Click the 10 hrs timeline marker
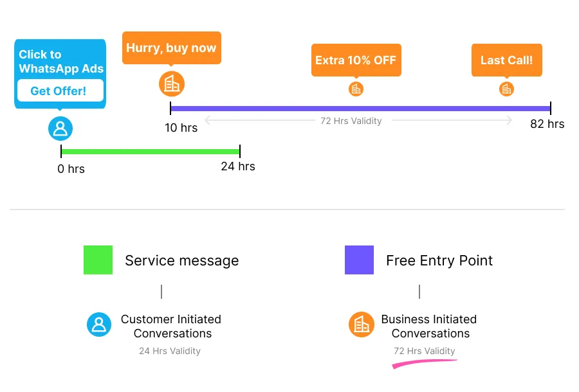The image size is (579, 392). pyautogui.click(x=170, y=109)
